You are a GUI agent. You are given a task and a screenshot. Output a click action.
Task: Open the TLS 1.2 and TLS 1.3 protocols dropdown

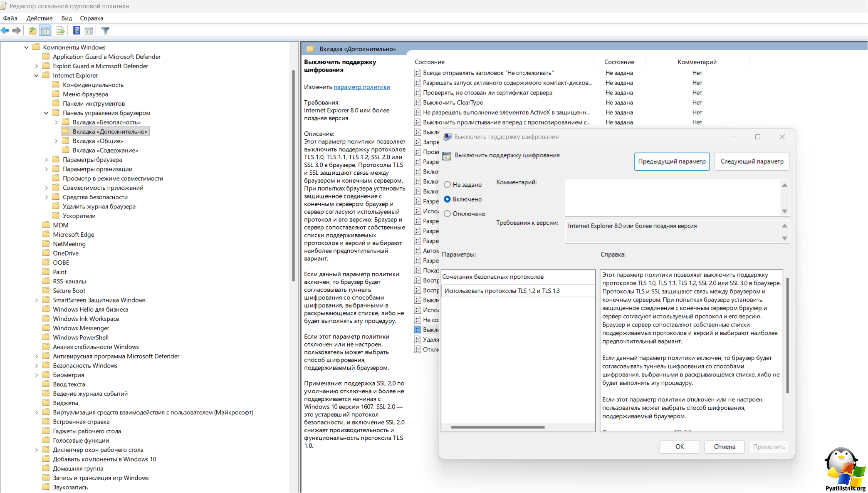pos(518,291)
